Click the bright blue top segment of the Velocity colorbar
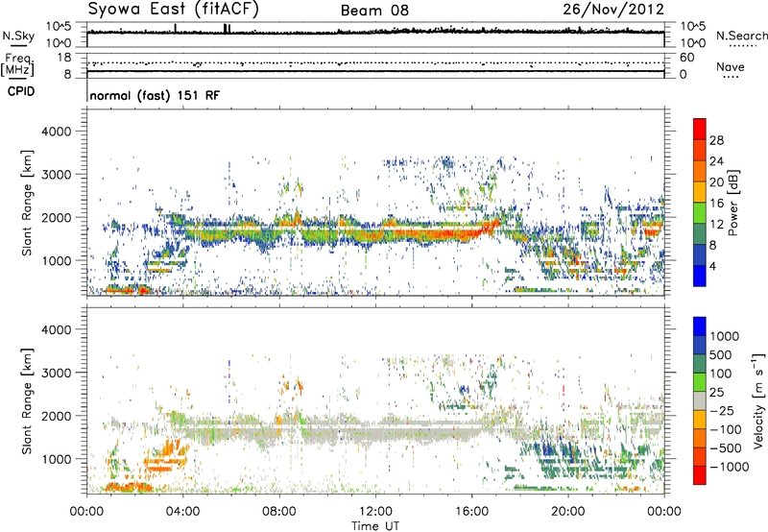768x532 pixels. coord(700,326)
